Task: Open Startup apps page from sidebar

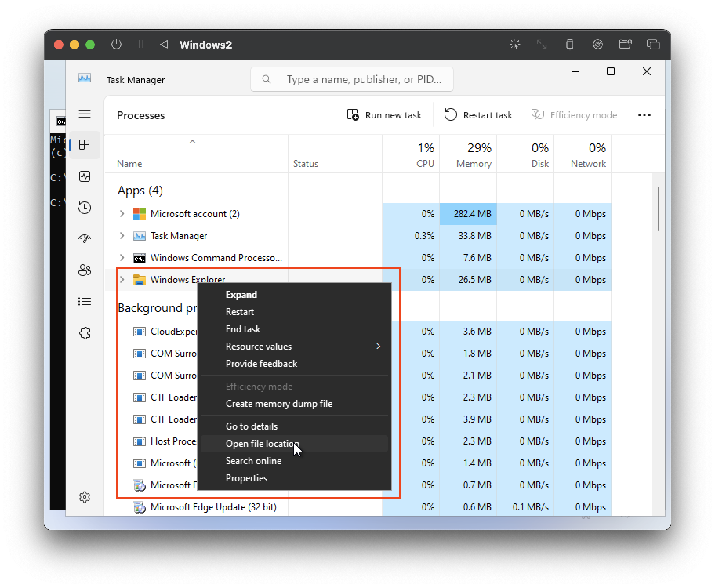Action: [85, 238]
